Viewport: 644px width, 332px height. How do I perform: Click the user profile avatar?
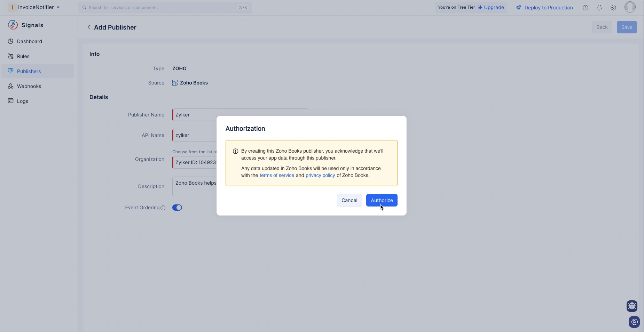pyautogui.click(x=630, y=7)
